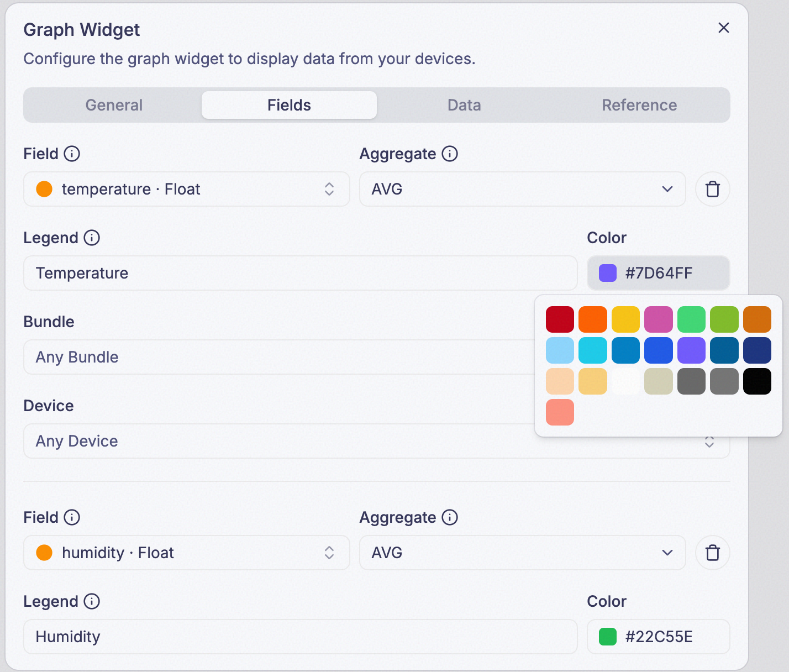The height and width of the screenshot is (672, 789).
Task: Show info for first Field label
Action: (x=72, y=154)
